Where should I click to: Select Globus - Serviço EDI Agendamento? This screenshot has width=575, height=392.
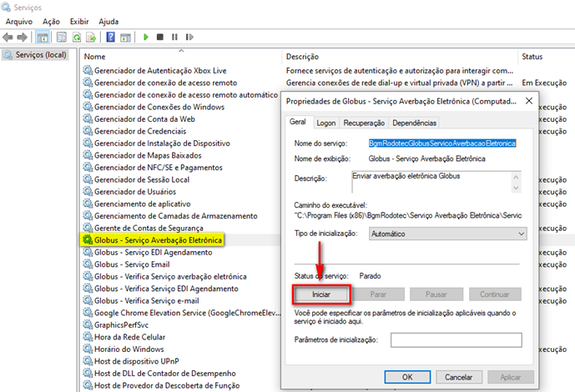[154, 253]
